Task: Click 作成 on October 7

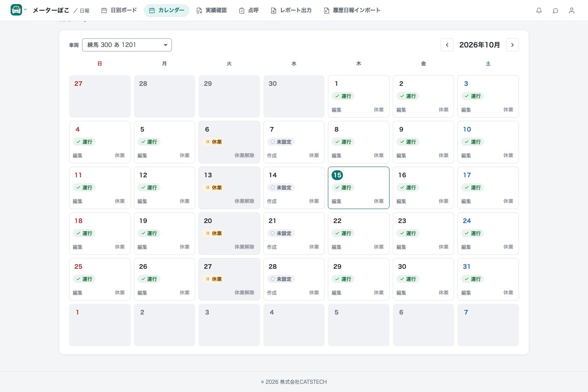Action: 272,156
